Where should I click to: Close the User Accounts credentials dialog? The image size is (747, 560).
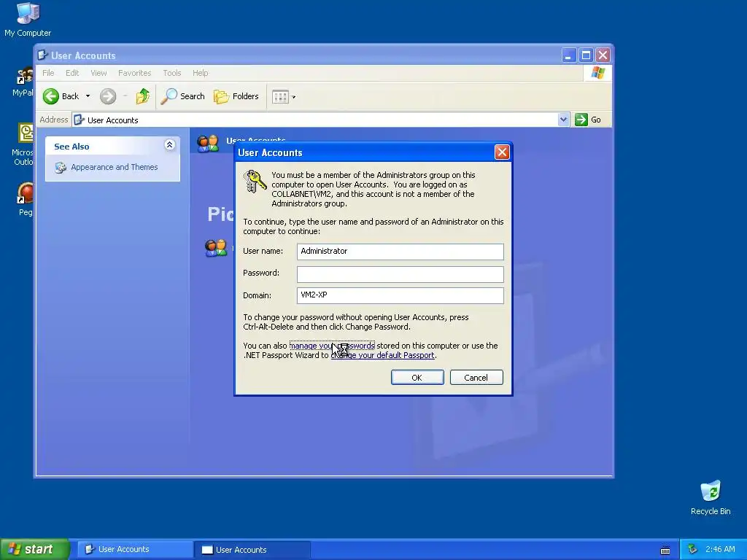click(x=502, y=152)
